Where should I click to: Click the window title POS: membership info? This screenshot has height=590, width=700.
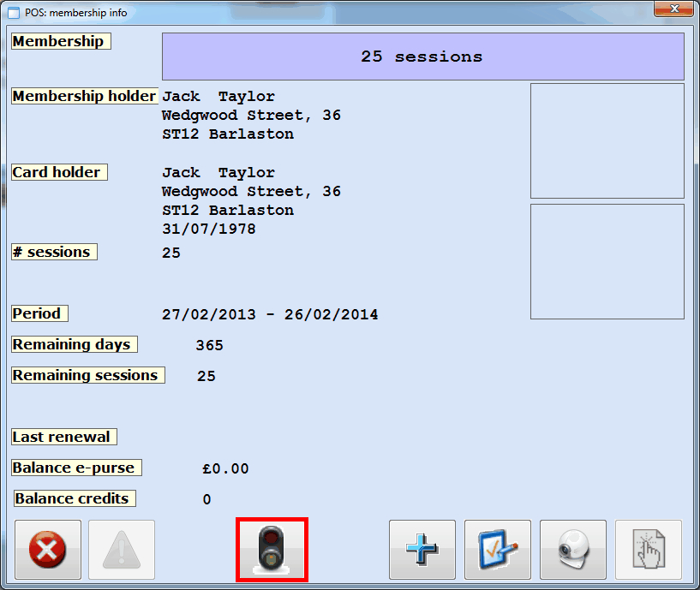pyautogui.click(x=76, y=13)
